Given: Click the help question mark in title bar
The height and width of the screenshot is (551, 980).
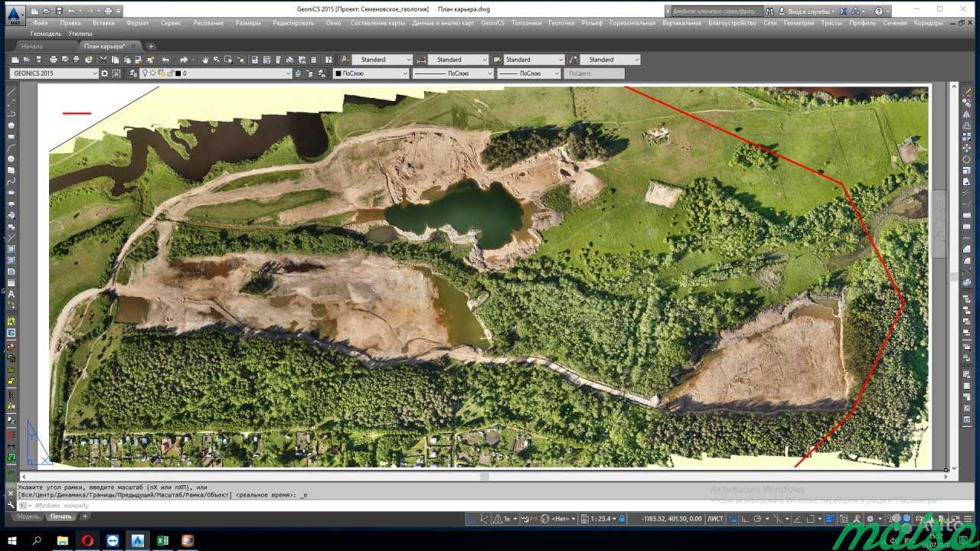Looking at the screenshot, I should pos(879,11).
